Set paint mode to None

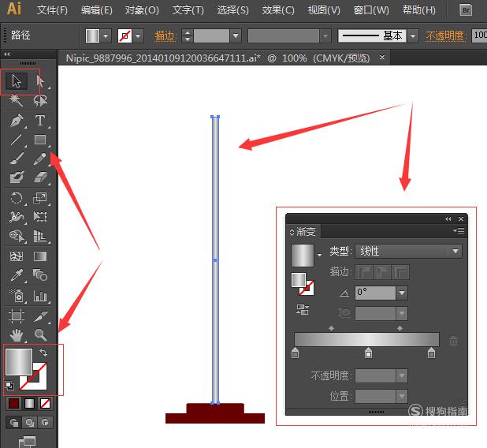pos(46,404)
